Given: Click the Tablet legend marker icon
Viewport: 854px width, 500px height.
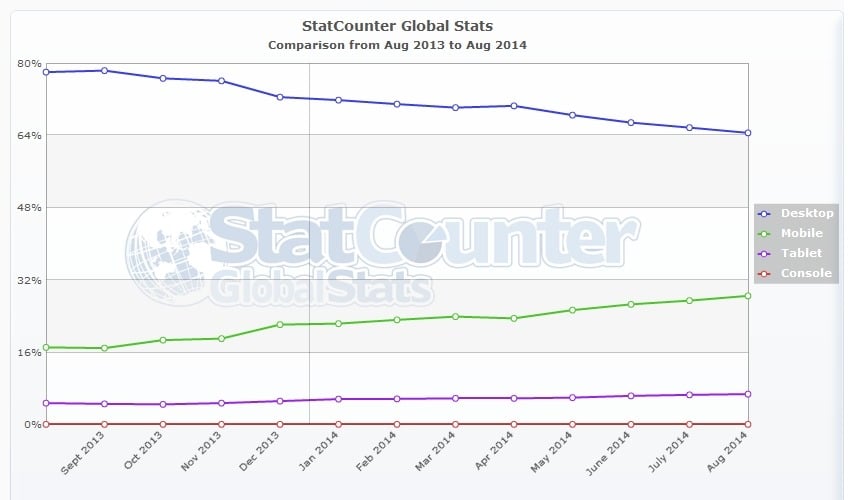Looking at the screenshot, I should 767,253.
